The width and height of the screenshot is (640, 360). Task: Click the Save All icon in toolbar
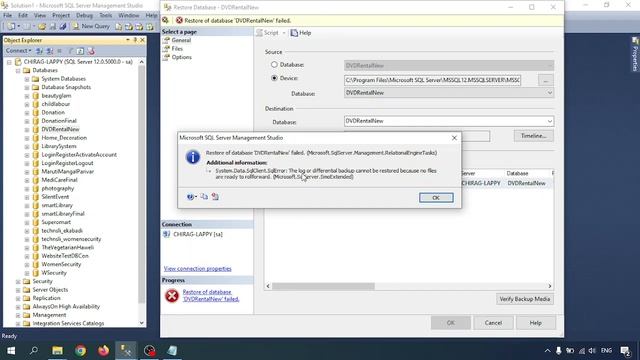pos(63,27)
